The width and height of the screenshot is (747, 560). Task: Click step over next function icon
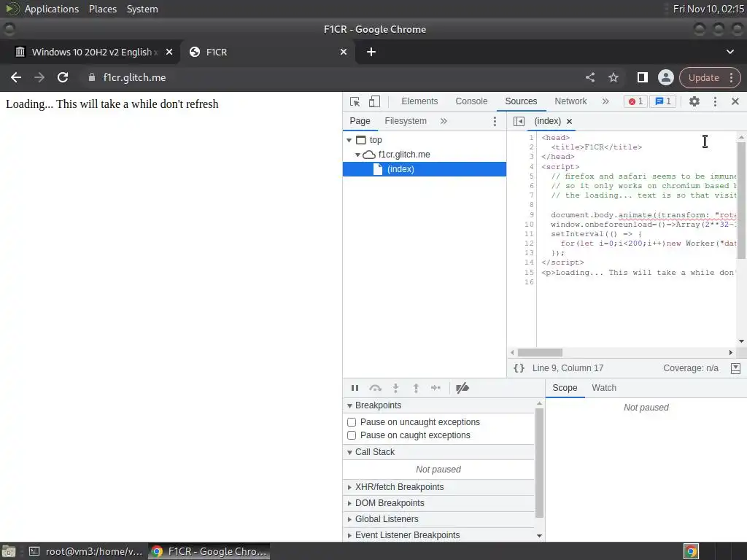click(x=376, y=388)
